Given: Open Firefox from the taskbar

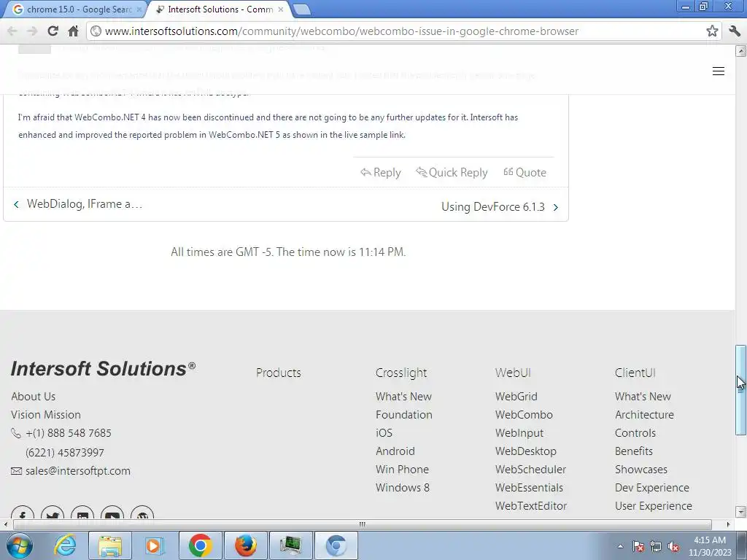Looking at the screenshot, I should (x=246, y=545).
